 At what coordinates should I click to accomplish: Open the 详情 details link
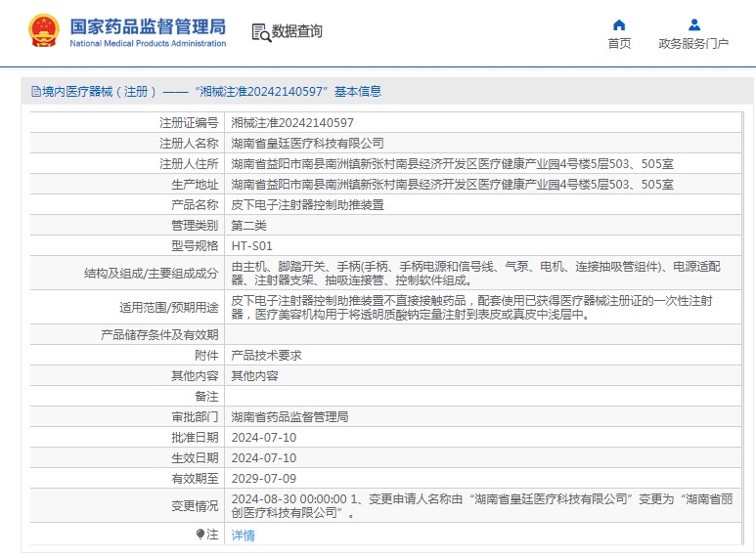(243, 536)
